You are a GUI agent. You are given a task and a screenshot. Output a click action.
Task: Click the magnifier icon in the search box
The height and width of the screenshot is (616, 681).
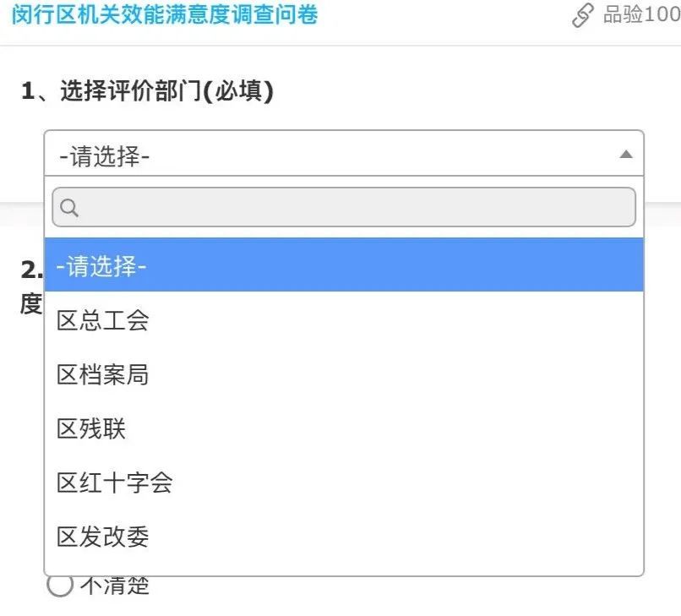tap(69, 207)
